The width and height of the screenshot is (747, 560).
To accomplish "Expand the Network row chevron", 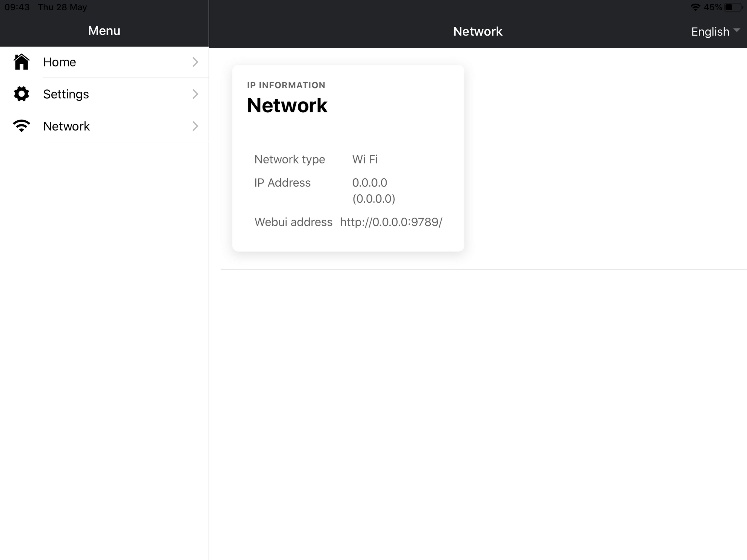I will [195, 126].
